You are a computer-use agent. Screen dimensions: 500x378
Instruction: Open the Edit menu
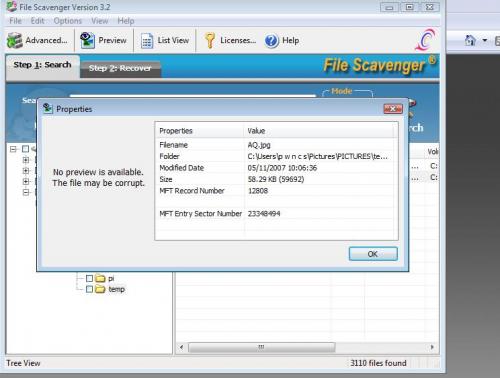point(37,21)
